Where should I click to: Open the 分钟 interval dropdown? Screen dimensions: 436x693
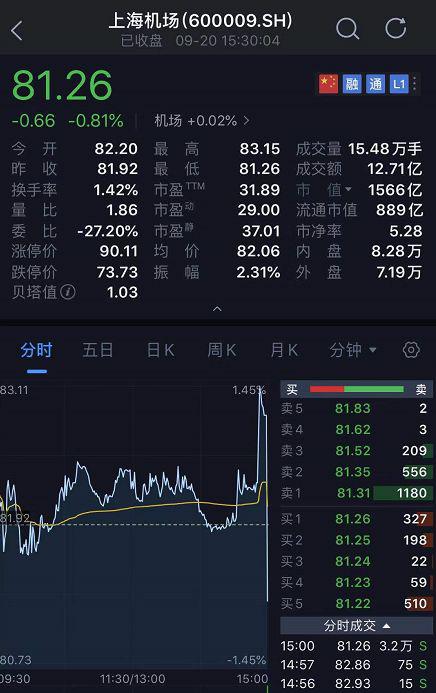pyautogui.click(x=353, y=350)
